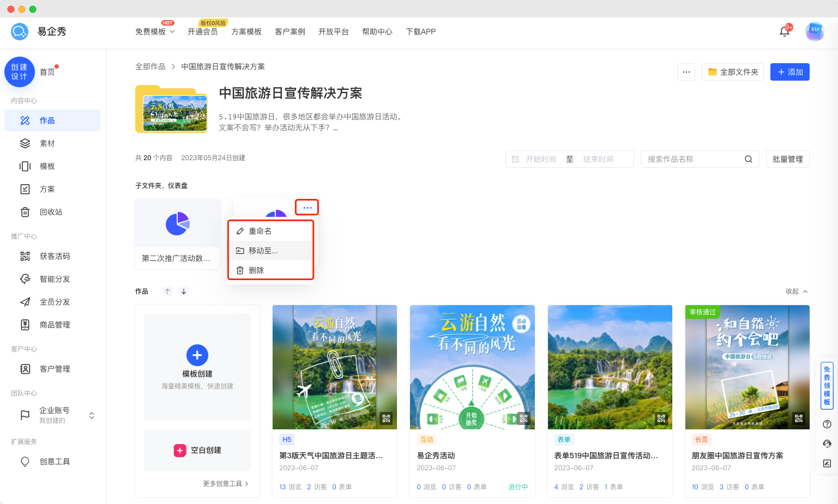Screen dimensions: 838x504
Task: Open the customer service headset icon
Action: (827, 444)
